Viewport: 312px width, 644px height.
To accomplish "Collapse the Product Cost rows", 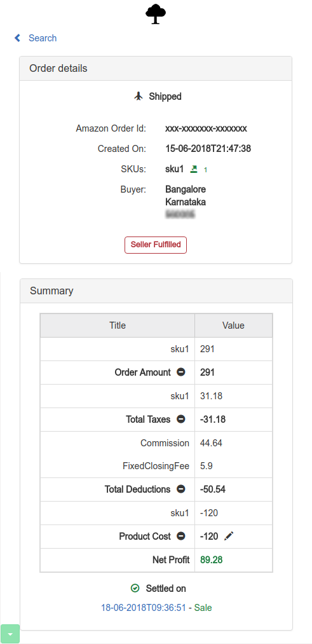I will (x=180, y=536).
